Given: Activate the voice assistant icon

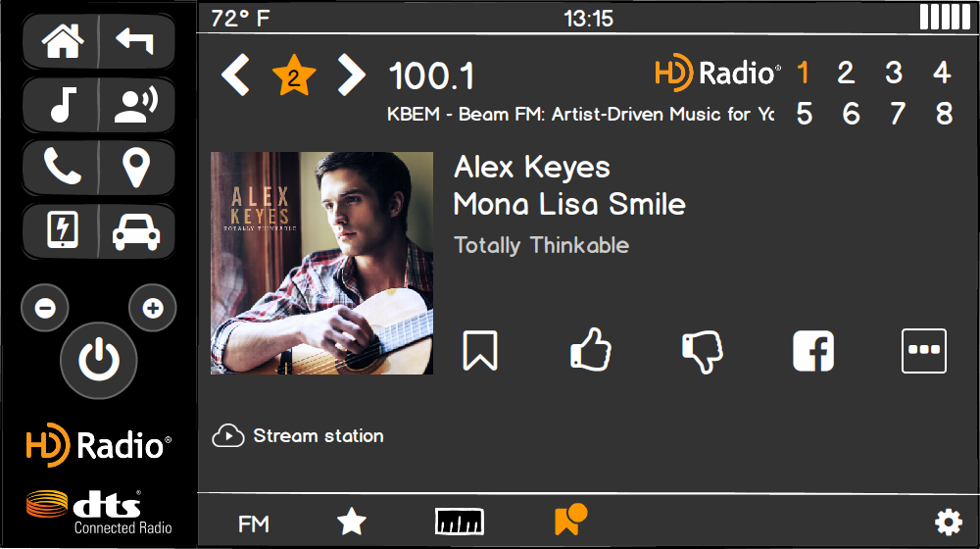Looking at the screenshot, I should (x=135, y=105).
